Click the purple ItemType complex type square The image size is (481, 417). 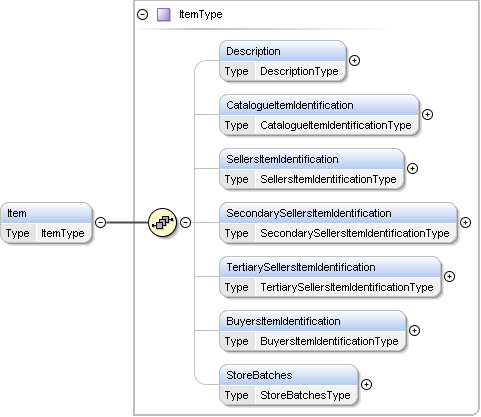coord(164,15)
